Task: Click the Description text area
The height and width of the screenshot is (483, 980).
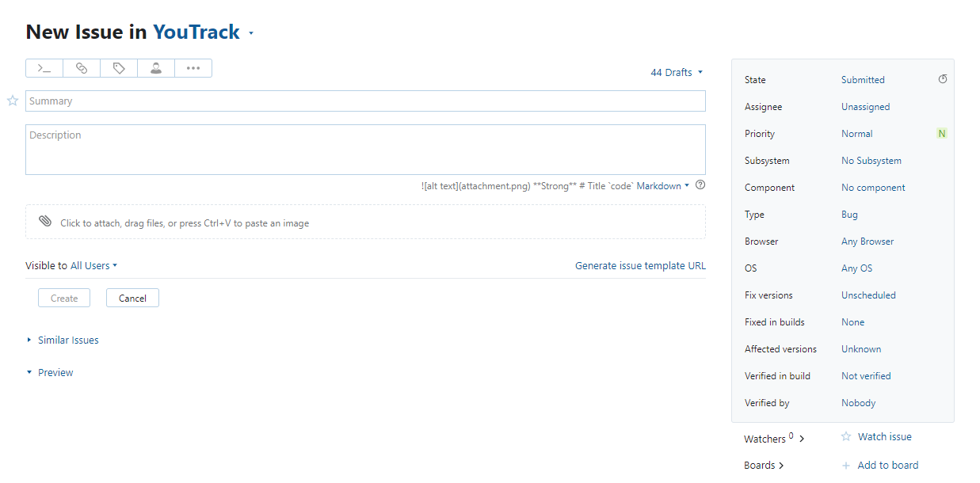Action: tap(365, 150)
